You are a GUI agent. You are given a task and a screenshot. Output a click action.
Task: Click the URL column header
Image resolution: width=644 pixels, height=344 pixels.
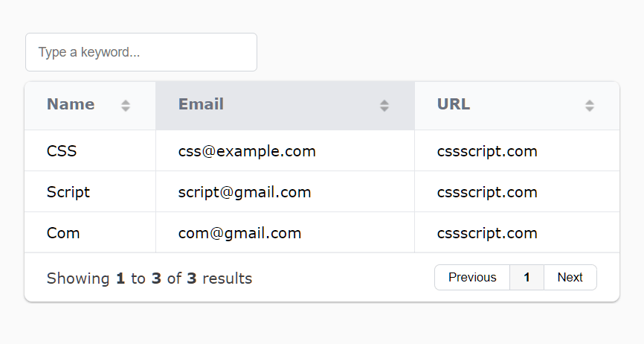tap(517, 106)
